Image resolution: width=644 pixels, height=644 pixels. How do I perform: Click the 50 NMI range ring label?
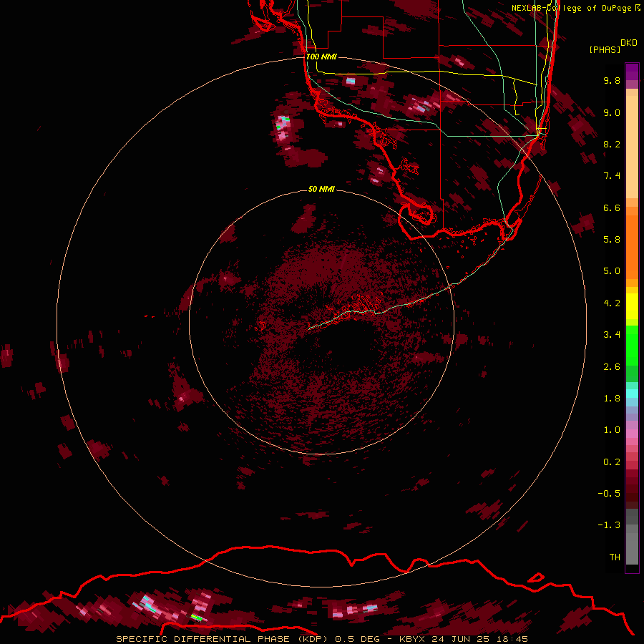[x=321, y=189]
